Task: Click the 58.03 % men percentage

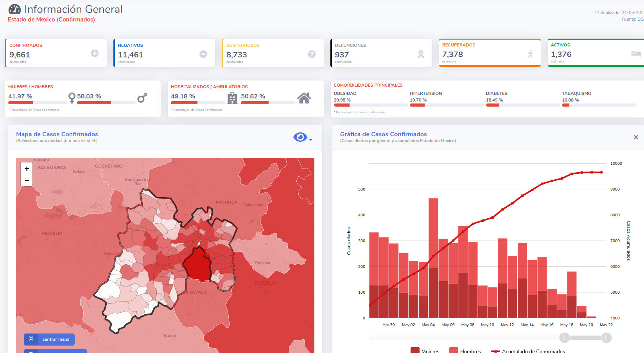Action: point(89,96)
